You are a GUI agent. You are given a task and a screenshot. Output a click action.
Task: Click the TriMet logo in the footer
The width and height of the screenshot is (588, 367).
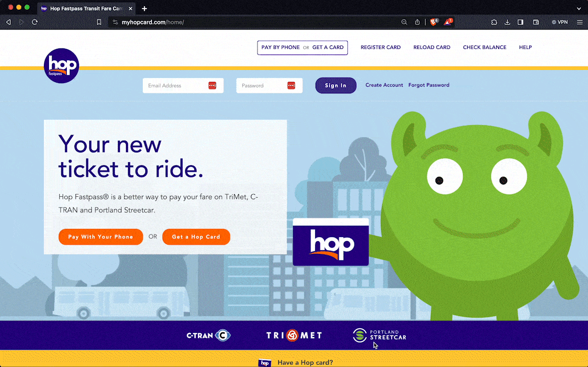click(293, 335)
